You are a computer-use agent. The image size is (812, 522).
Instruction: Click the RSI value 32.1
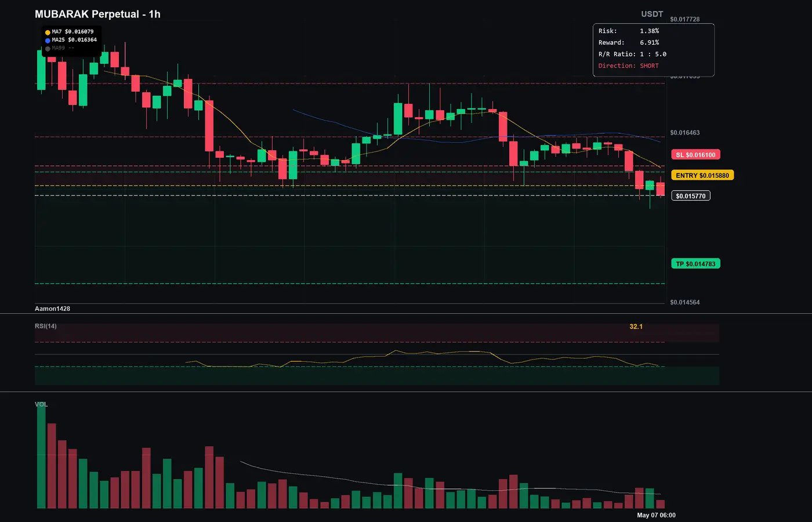tap(636, 327)
